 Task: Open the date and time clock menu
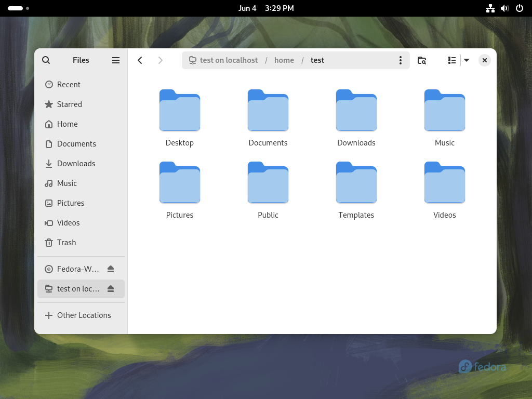click(266, 8)
